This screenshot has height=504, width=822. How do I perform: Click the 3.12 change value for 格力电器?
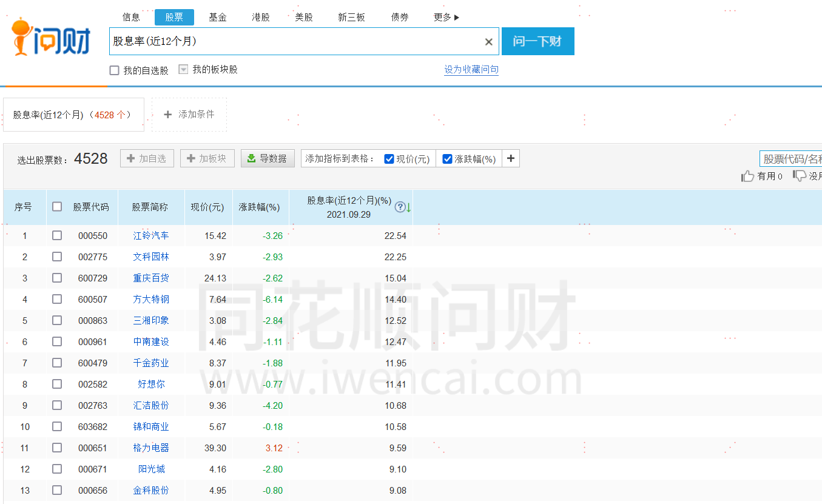tap(274, 448)
